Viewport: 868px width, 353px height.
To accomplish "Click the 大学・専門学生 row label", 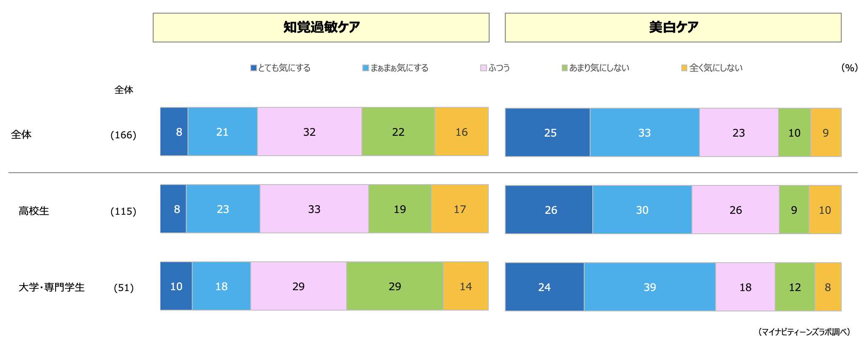I will coord(52,287).
